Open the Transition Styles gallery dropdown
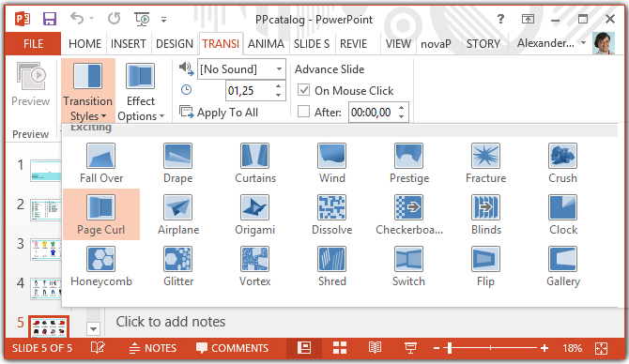The height and width of the screenshot is (364, 629). [87, 91]
